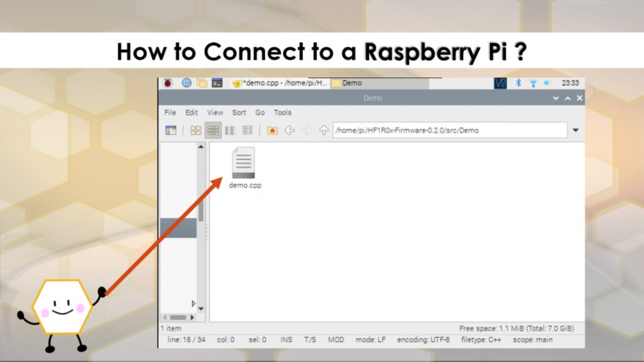
Task: Click Geany status 'mode: LF'
Action: click(370, 340)
